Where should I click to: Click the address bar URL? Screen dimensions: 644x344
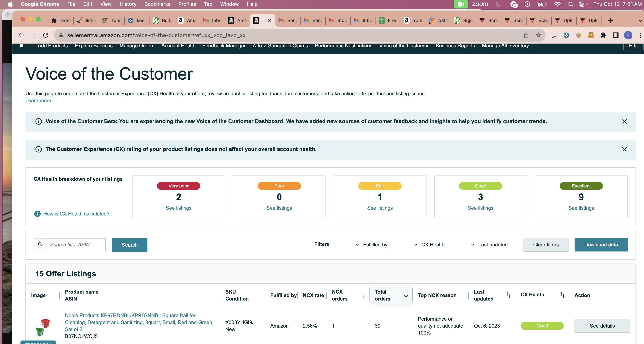(156, 35)
